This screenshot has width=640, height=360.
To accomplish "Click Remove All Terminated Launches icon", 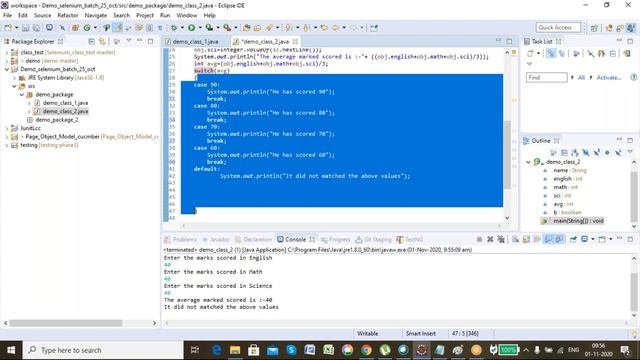I will pos(501,239).
